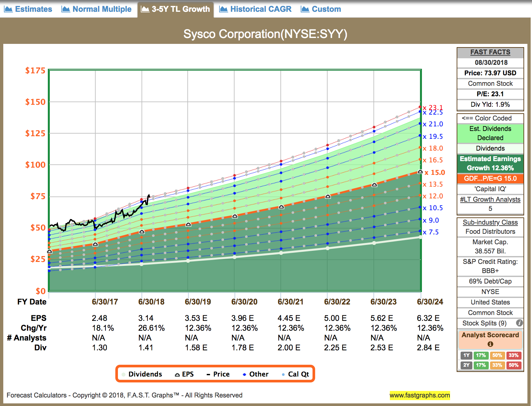The height and width of the screenshot is (406, 532).
Task: Click the EPS triangle marker in the legend
Action: click(x=177, y=374)
